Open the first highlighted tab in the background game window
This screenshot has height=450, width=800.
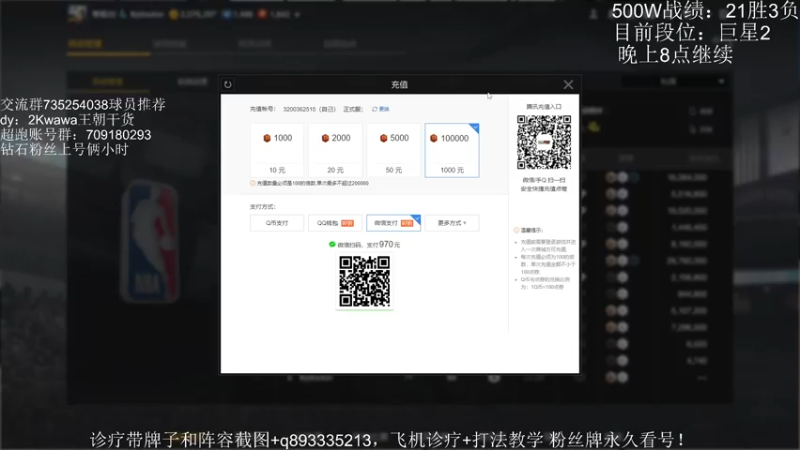[85, 44]
